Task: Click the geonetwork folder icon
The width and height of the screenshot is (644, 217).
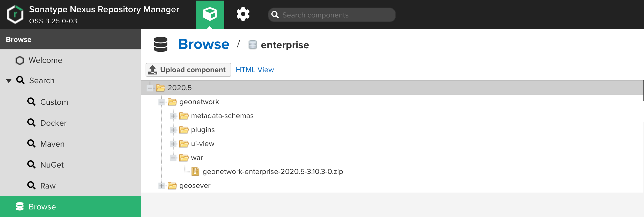Action: point(172,102)
